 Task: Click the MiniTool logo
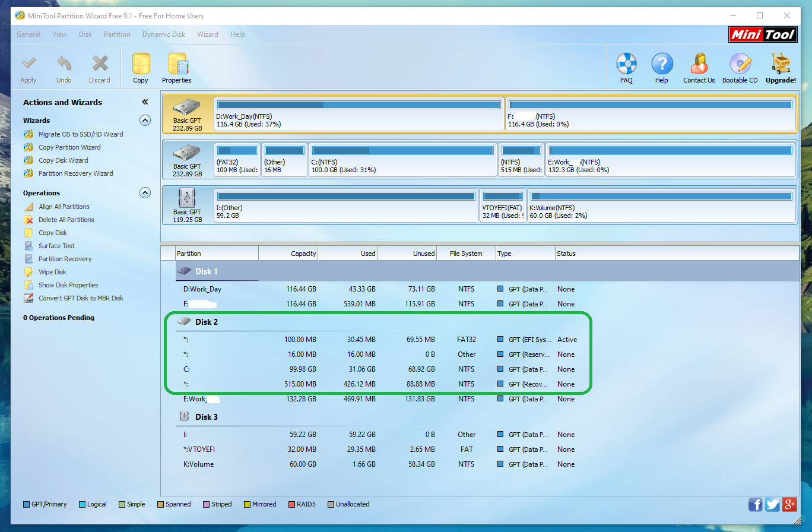(x=763, y=34)
